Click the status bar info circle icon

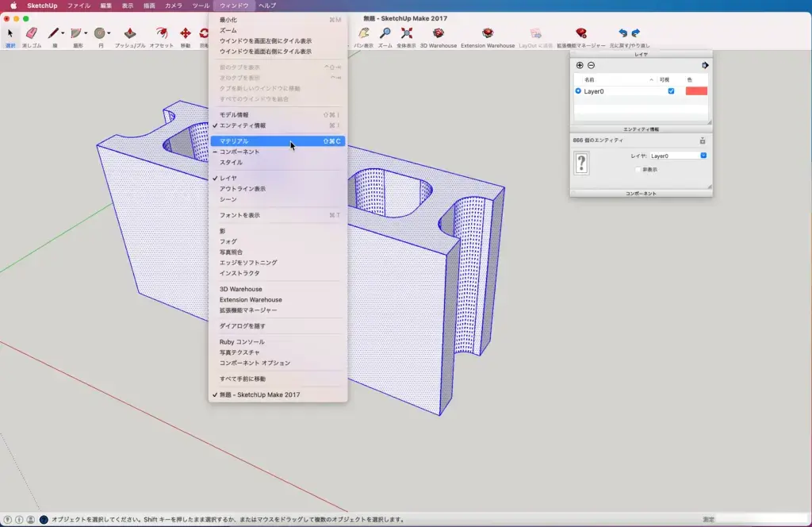point(19,519)
